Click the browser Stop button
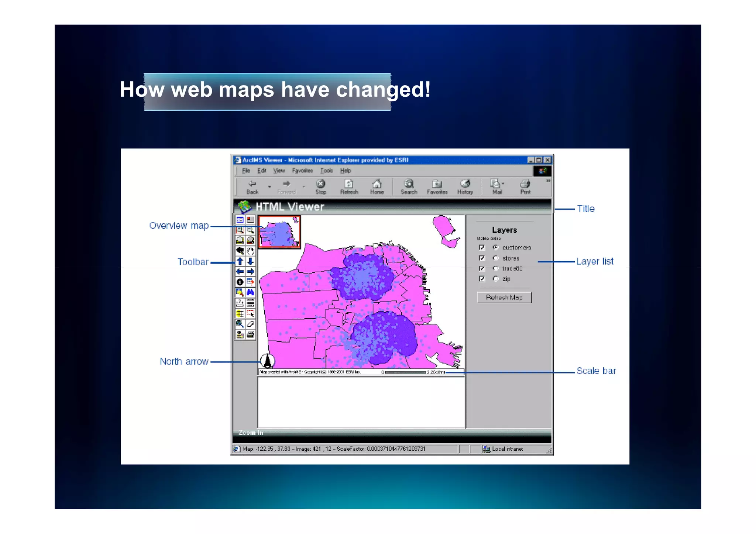This screenshot has width=756, height=534. 321,187
